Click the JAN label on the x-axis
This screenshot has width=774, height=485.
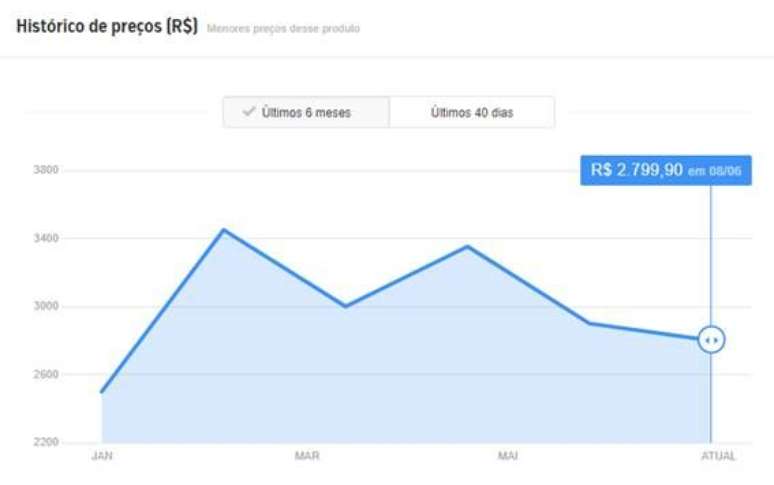(101, 456)
